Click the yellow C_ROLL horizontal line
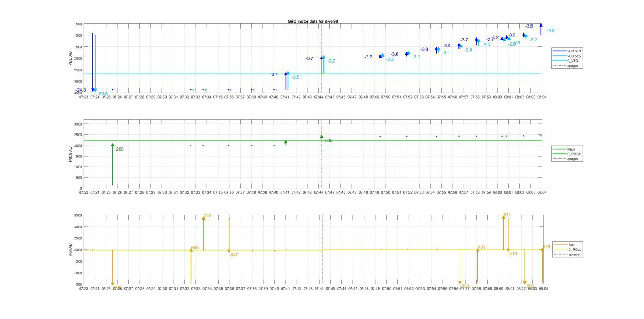Viewport: 644px width, 319px height. tap(313, 250)
